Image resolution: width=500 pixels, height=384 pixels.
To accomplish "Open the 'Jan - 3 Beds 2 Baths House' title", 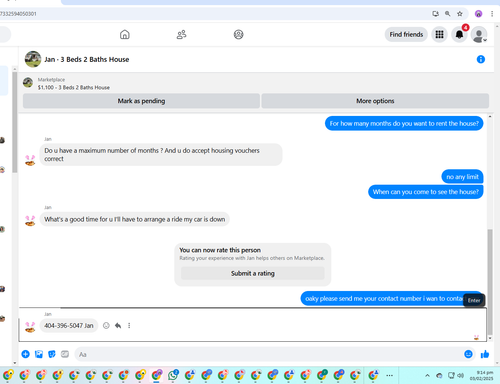I will 87,59.
